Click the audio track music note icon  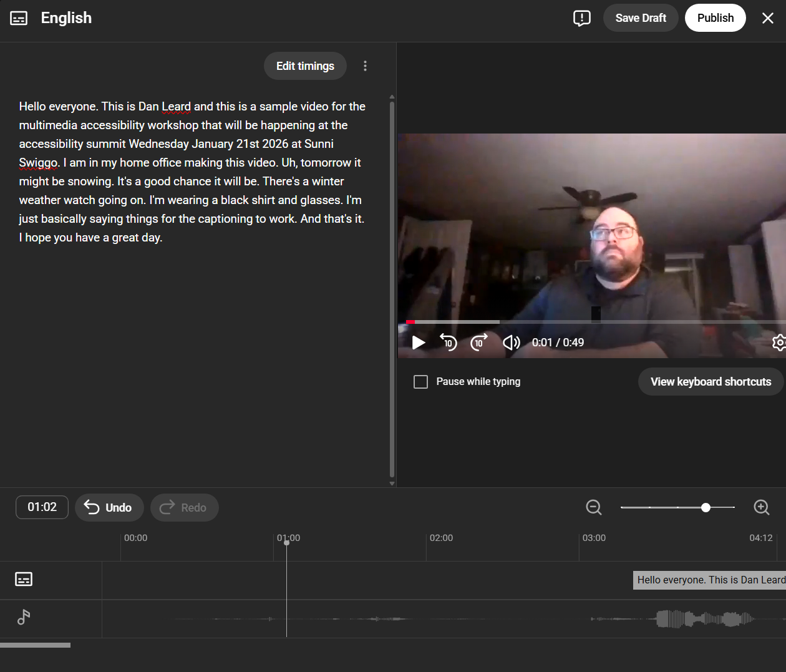coord(23,618)
